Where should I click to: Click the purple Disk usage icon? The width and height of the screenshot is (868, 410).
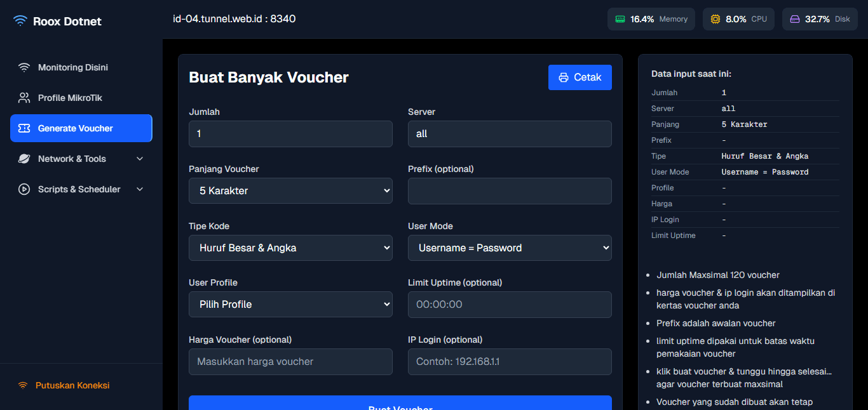794,19
